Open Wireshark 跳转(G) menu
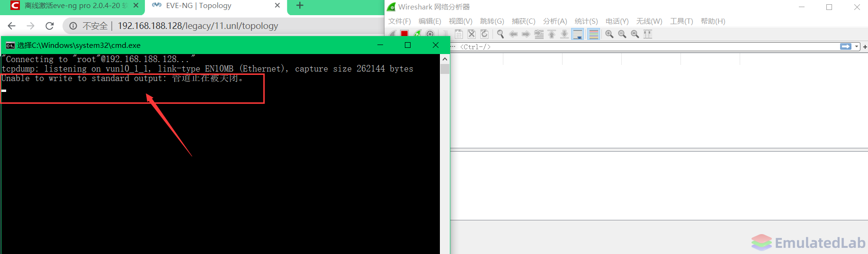This screenshot has width=868, height=254. pyautogui.click(x=492, y=21)
